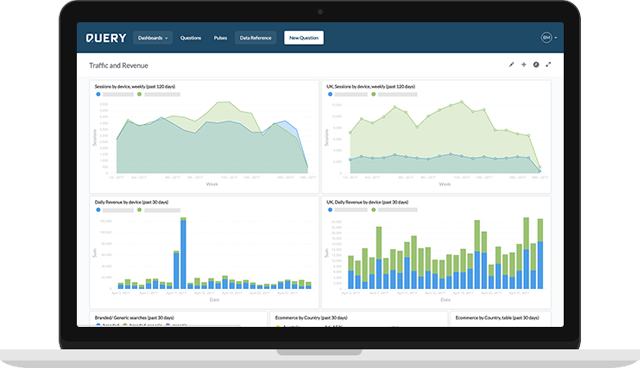Click green legend dot in first Sessions by device card
The width and height of the screenshot is (640, 368).
click(x=139, y=94)
